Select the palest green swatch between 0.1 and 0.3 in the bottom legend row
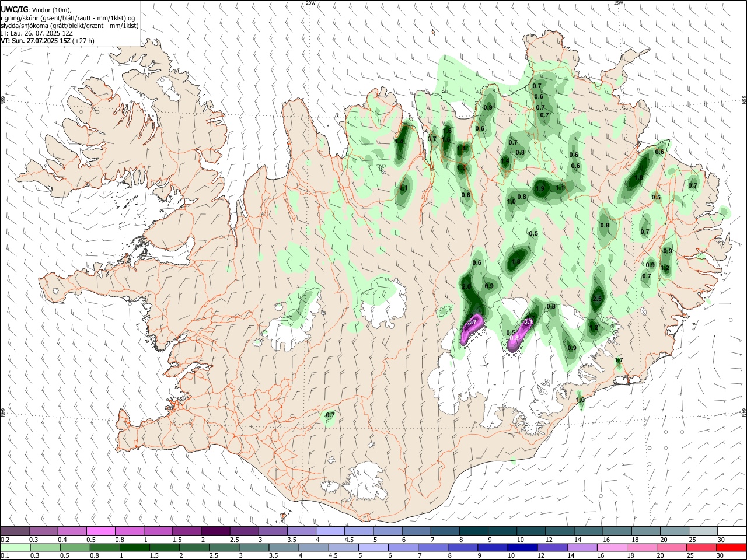 coord(15,547)
